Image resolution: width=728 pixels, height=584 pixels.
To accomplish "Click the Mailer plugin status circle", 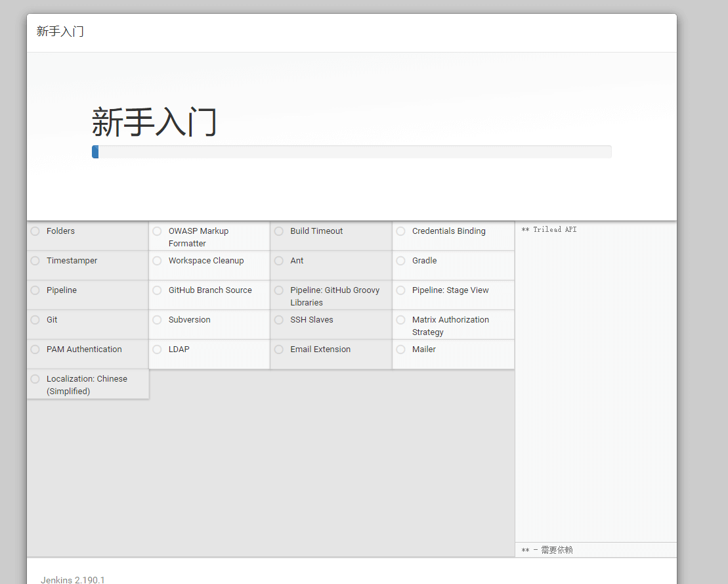I will (x=401, y=349).
